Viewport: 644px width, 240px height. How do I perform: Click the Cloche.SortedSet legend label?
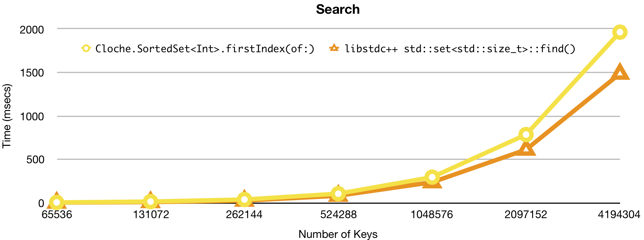[x=205, y=49]
